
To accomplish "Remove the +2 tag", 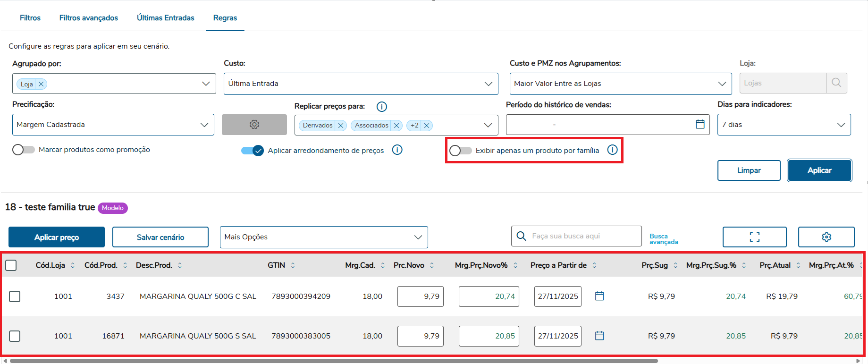I will pos(427,125).
